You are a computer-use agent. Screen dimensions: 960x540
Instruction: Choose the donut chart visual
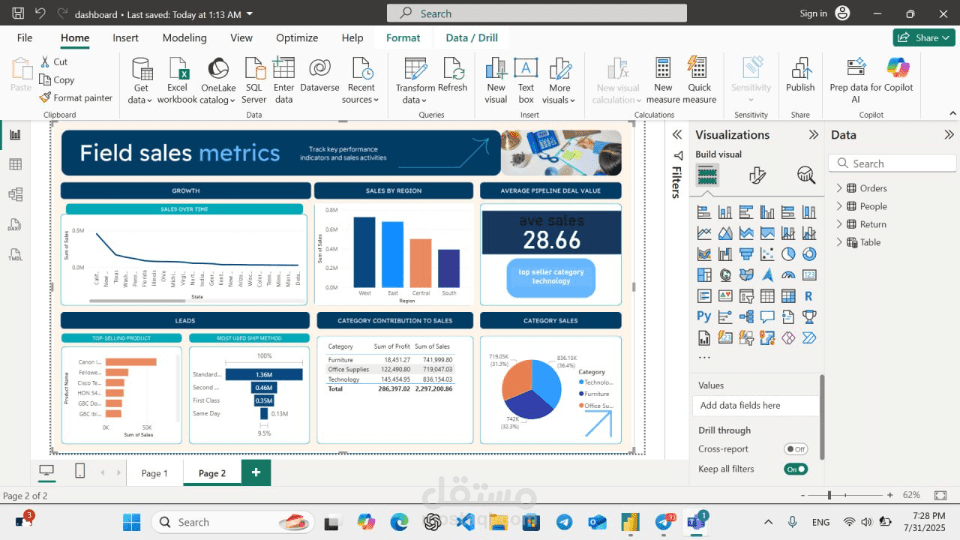tap(809, 254)
